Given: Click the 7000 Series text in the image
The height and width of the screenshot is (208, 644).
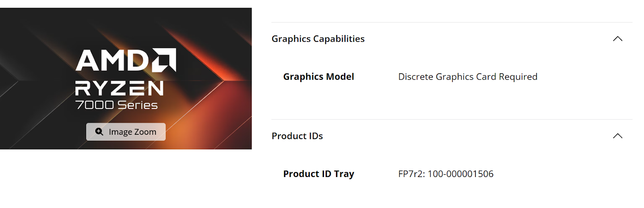Looking at the screenshot, I should (x=116, y=105).
